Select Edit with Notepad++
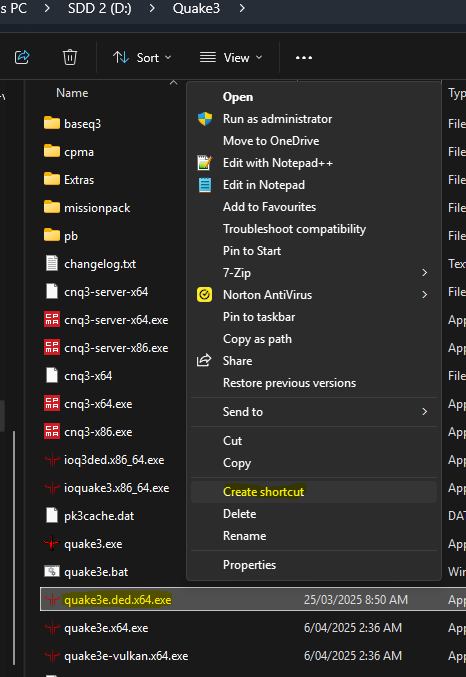466x677 pixels. [278, 163]
